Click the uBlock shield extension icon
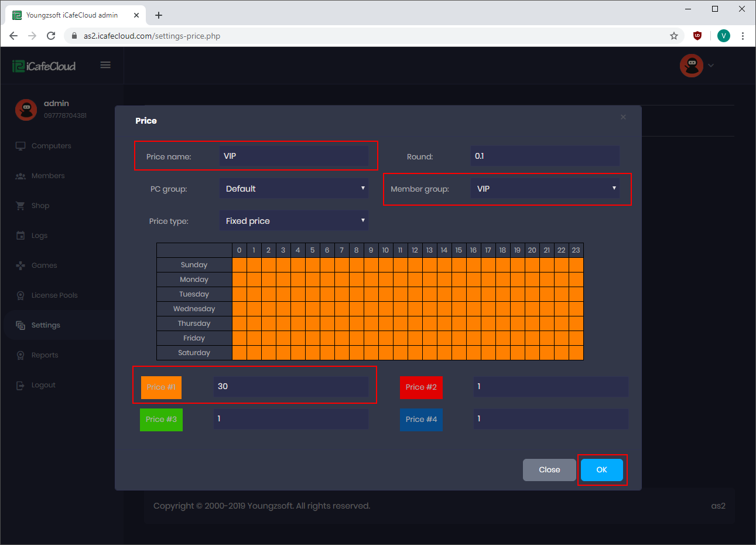The width and height of the screenshot is (756, 545). coord(697,36)
